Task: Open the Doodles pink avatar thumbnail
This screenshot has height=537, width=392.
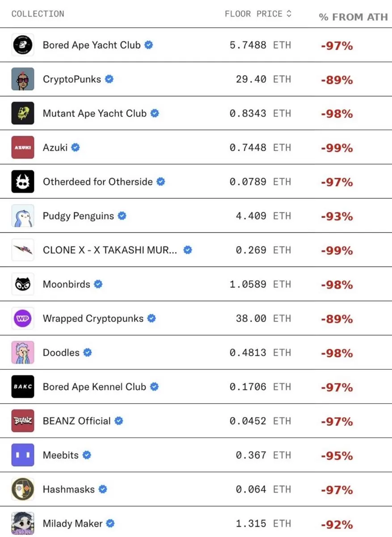Action: (22, 353)
